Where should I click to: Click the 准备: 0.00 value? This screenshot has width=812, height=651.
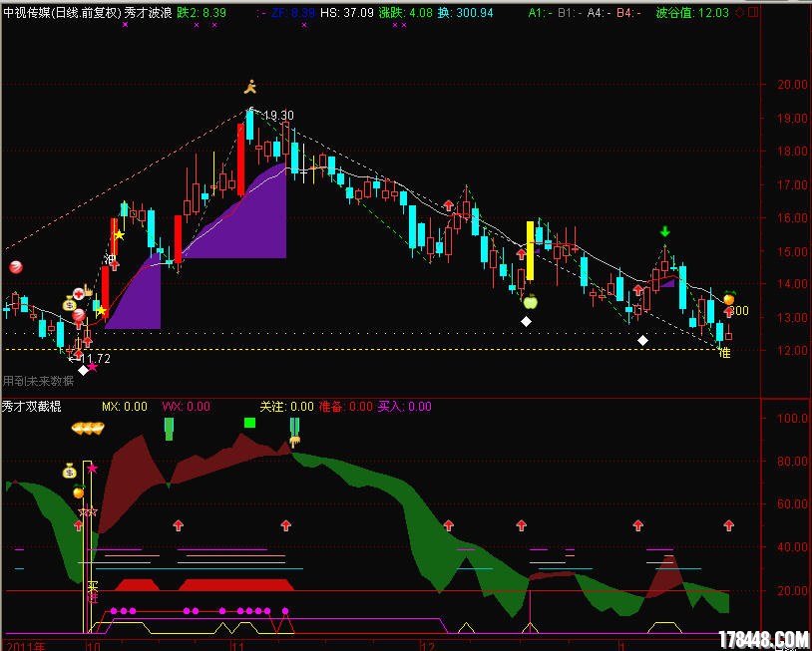click(x=345, y=407)
